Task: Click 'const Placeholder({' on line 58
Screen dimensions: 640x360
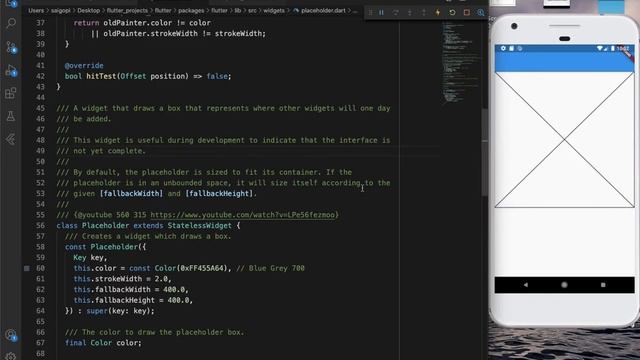Action: [x=105, y=247]
